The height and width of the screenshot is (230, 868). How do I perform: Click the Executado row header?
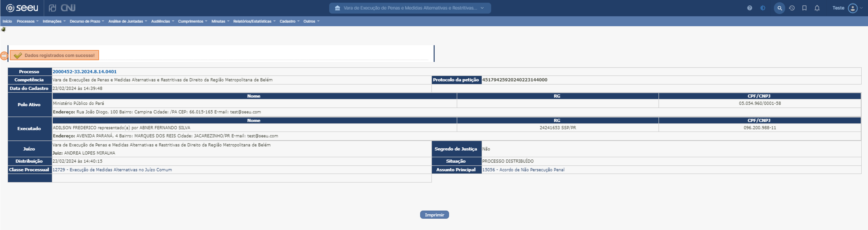coord(30,129)
